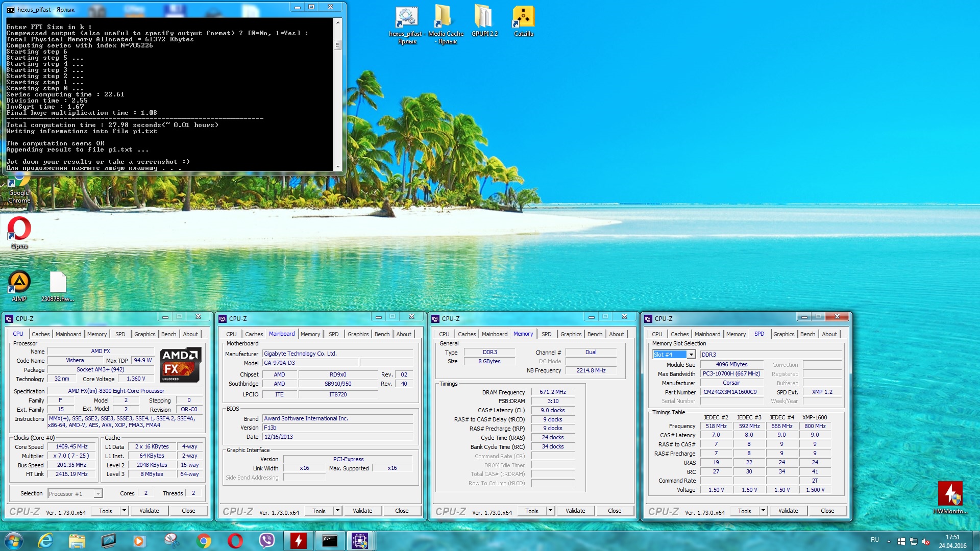
Task: Open the Windows Start menu orb
Action: click(13, 541)
